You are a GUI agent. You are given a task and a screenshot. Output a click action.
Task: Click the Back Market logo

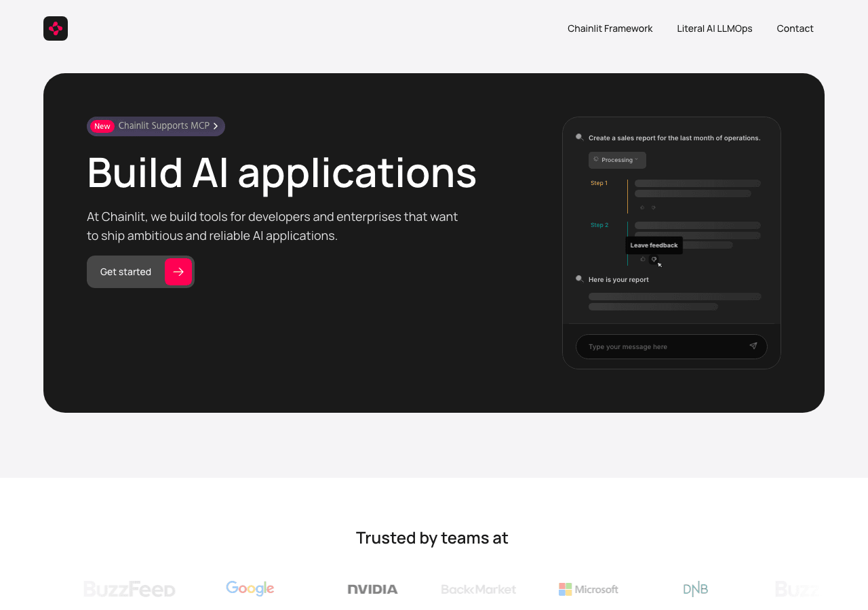point(479,589)
